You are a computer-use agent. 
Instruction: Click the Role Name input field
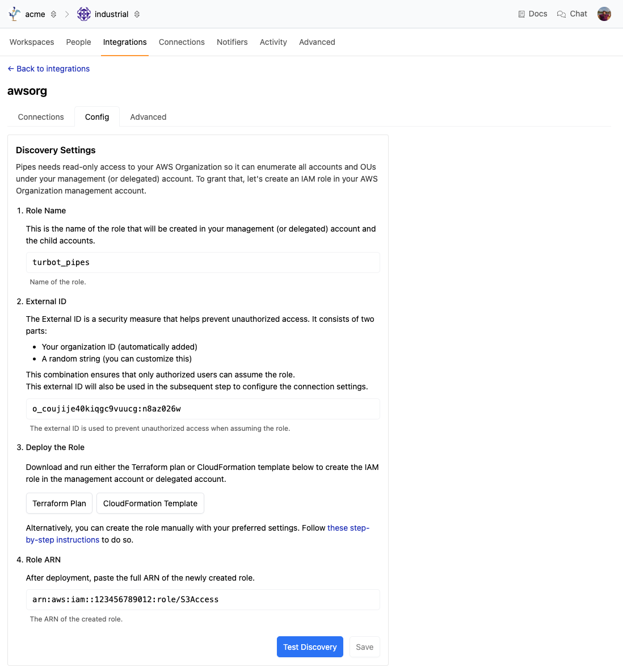point(203,263)
